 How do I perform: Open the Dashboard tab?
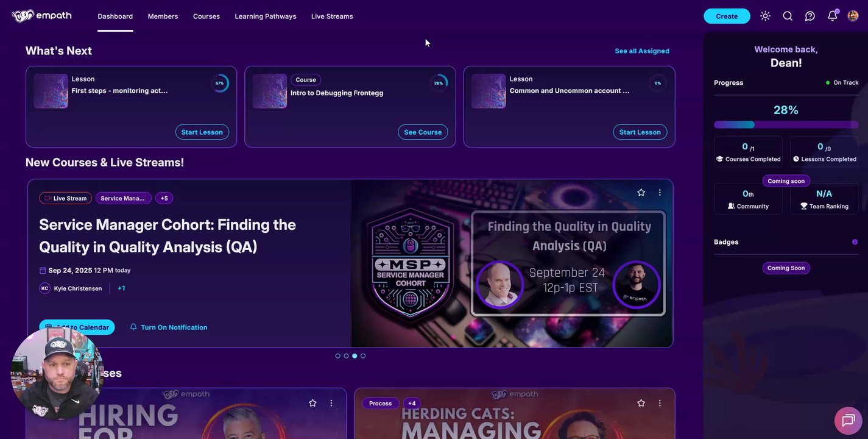coord(115,16)
